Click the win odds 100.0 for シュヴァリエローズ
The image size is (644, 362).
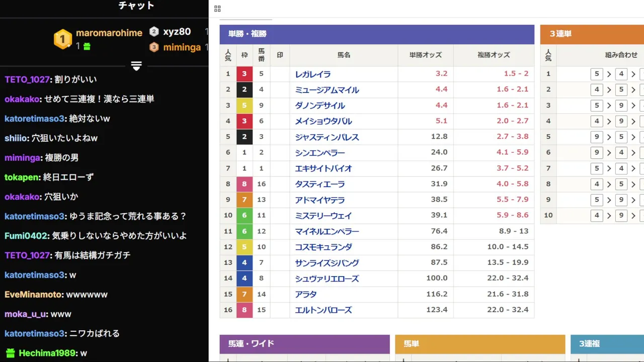[x=437, y=279]
